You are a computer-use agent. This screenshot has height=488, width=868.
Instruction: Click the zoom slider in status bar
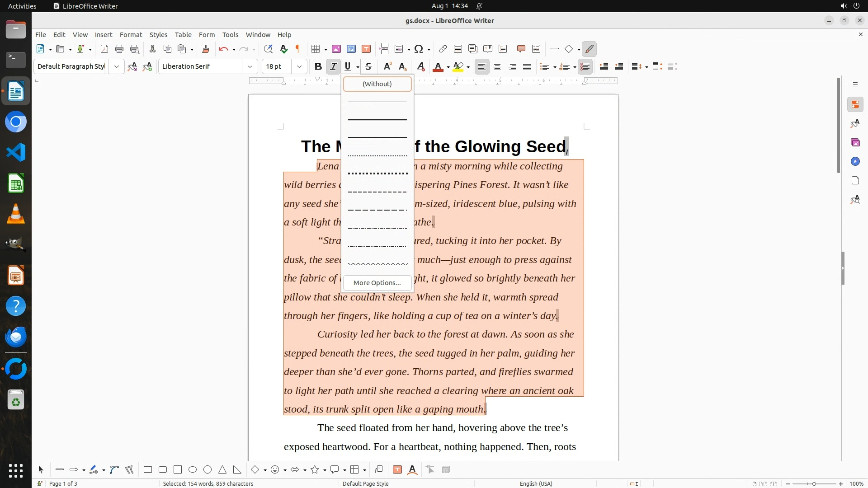point(814,484)
